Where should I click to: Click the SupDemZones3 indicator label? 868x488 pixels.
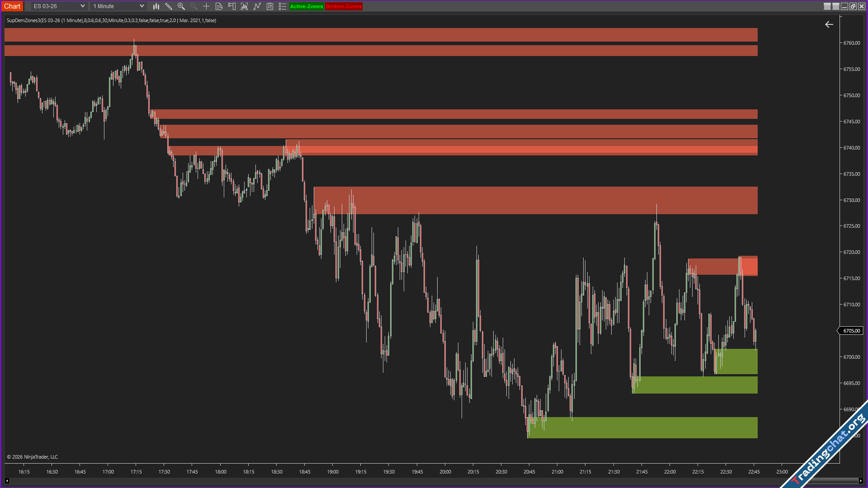[x=111, y=20]
